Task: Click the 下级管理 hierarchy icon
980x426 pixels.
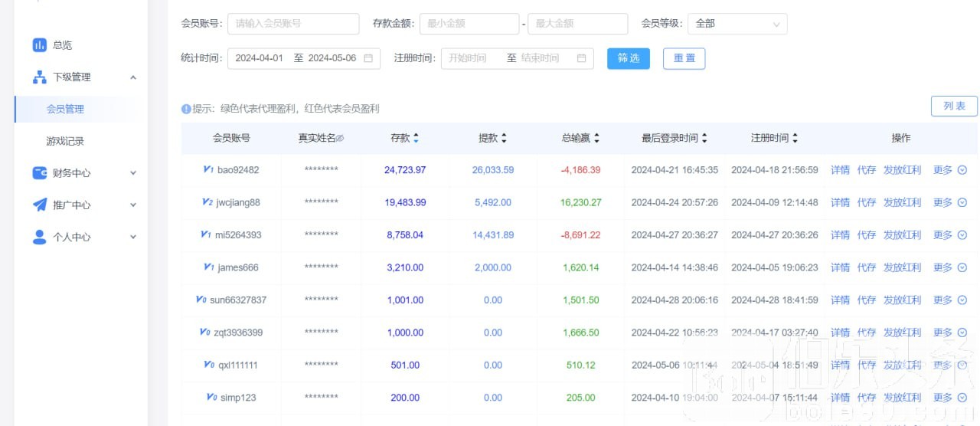Action: pyautogui.click(x=39, y=77)
